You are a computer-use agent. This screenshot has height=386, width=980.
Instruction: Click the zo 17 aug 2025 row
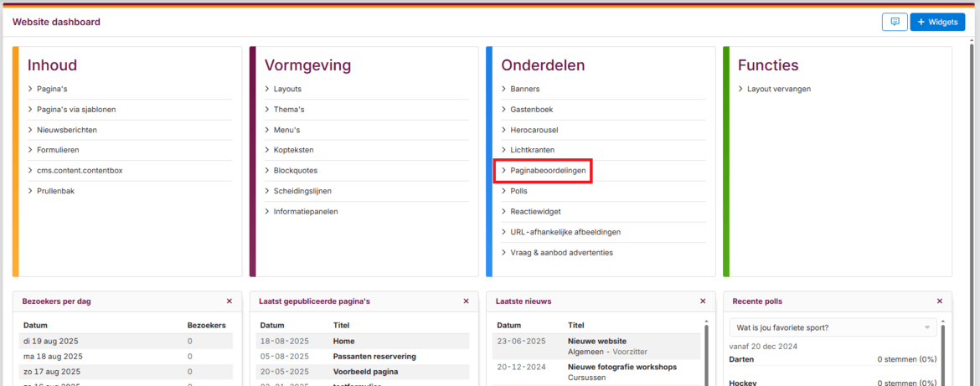126,372
